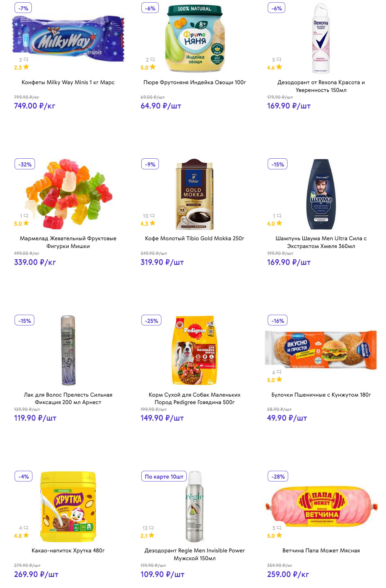Open the Пюре Фрутоняня Индейка Овощи link
Image resolution: width=386 pixels, height=588 pixels.
pos(194,82)
